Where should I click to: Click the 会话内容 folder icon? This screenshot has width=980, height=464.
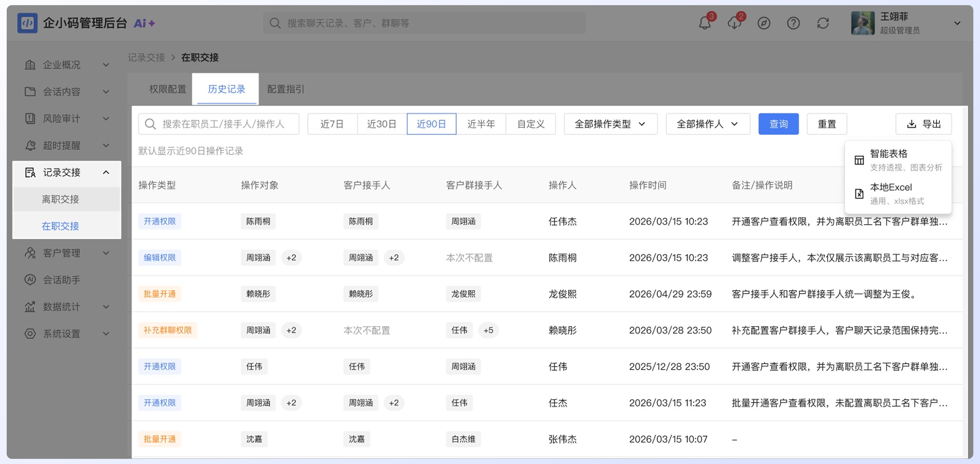coord(30,92)
